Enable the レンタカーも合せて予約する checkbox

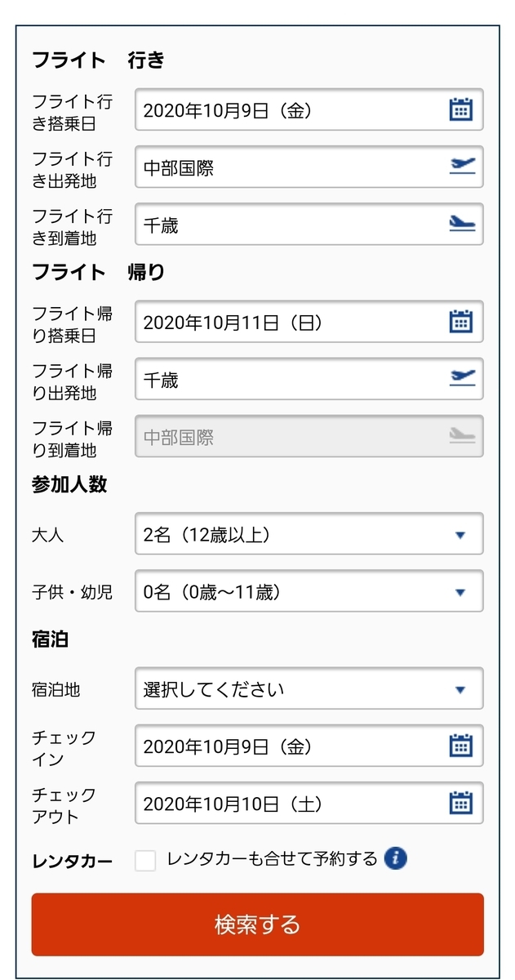pos(145,861)
